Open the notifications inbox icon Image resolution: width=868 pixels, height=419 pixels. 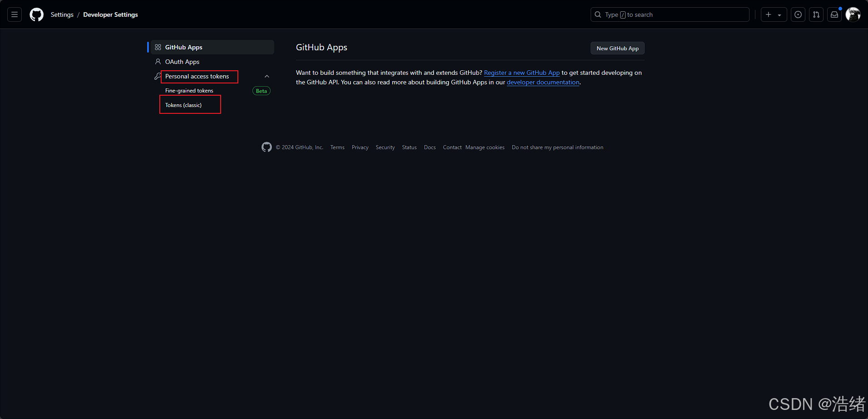coord(834,15)
